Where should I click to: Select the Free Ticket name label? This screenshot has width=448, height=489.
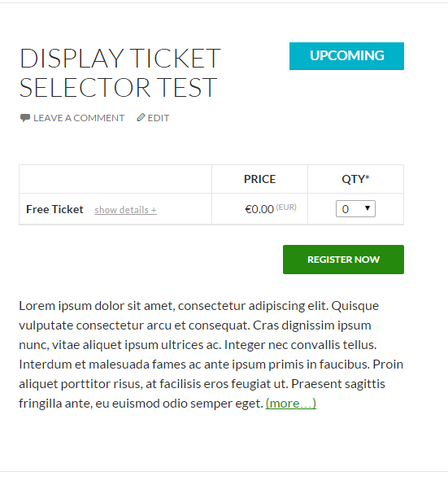tap(54, 209)
